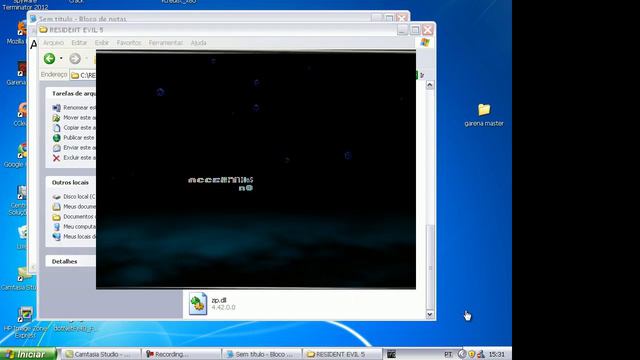Click the security shield tray icon
The image size is (640, 360).
click(x=472, y=354)
